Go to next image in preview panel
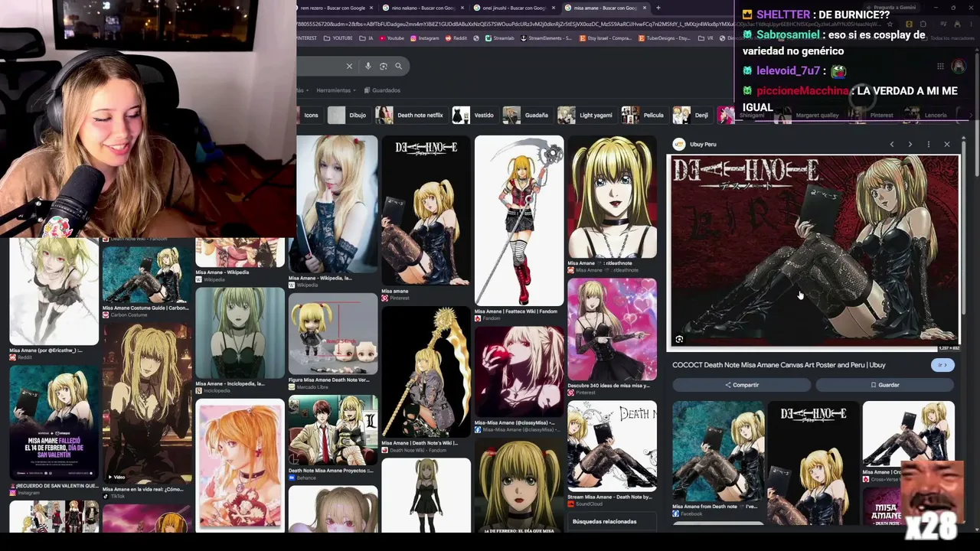The image size is (980, 551). 910,144
